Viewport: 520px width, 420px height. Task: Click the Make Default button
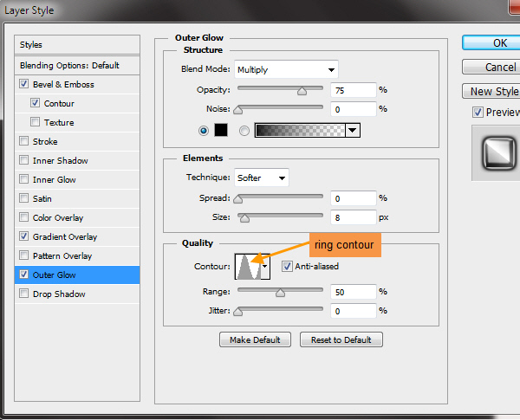(x=255, y=339)
